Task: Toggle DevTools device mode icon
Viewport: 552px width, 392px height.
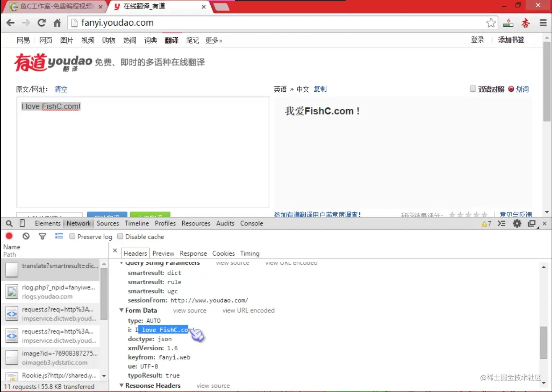Action: (23, 224)
